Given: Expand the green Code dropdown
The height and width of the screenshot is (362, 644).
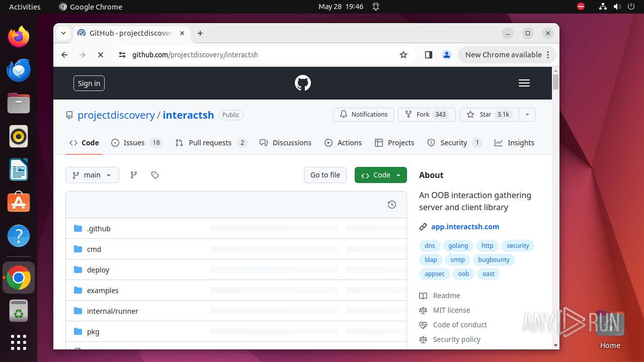Looking at the screenshot, I should pyautogui.click(x=381, y=175).
